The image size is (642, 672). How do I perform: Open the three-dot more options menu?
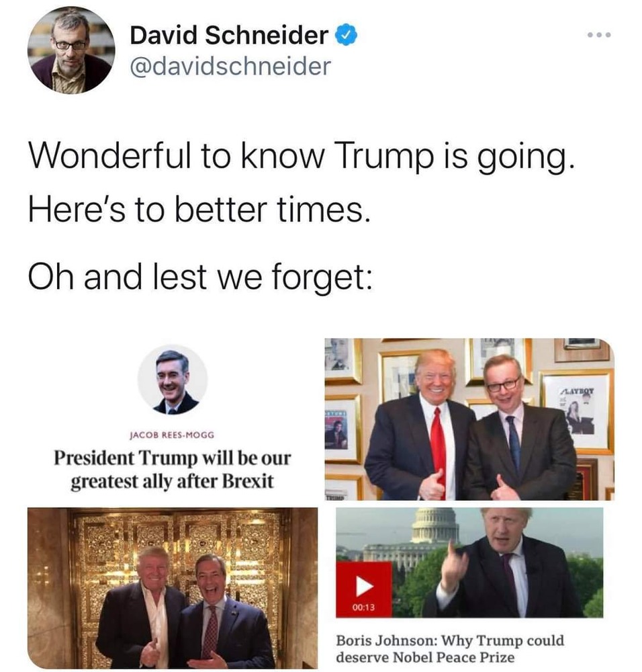599,35
